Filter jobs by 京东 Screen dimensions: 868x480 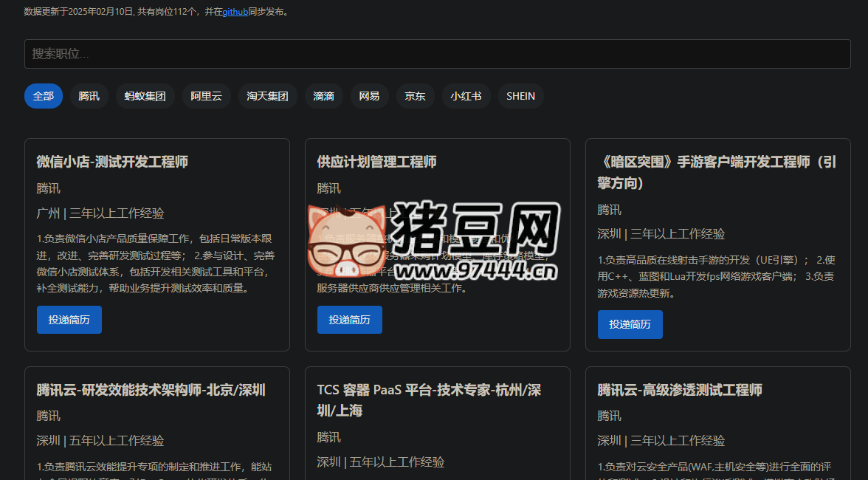coord(415,96)
